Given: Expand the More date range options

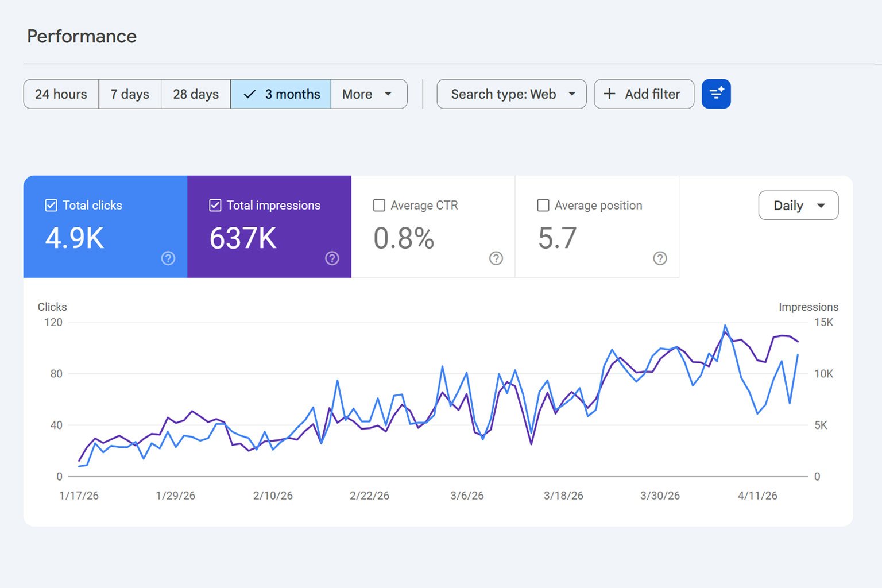Looking at the screenshot, I should (x=369, y=94).
